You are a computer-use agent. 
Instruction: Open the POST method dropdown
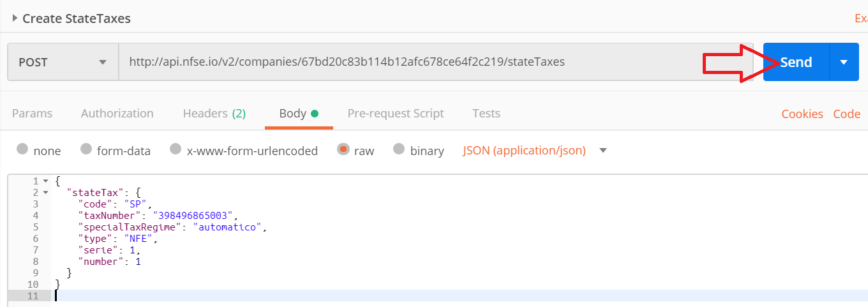tap(63, 63)
